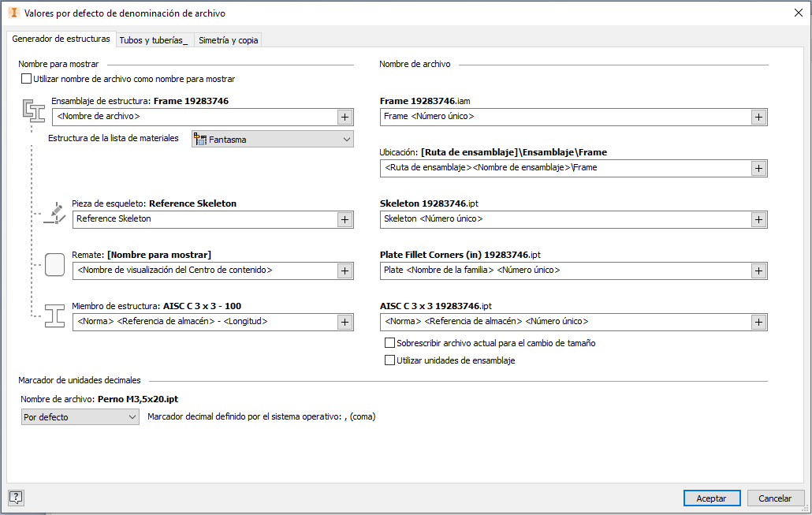Switch to Tubos y tuberías tab
The image size is (812, 515).
point(154,40)
